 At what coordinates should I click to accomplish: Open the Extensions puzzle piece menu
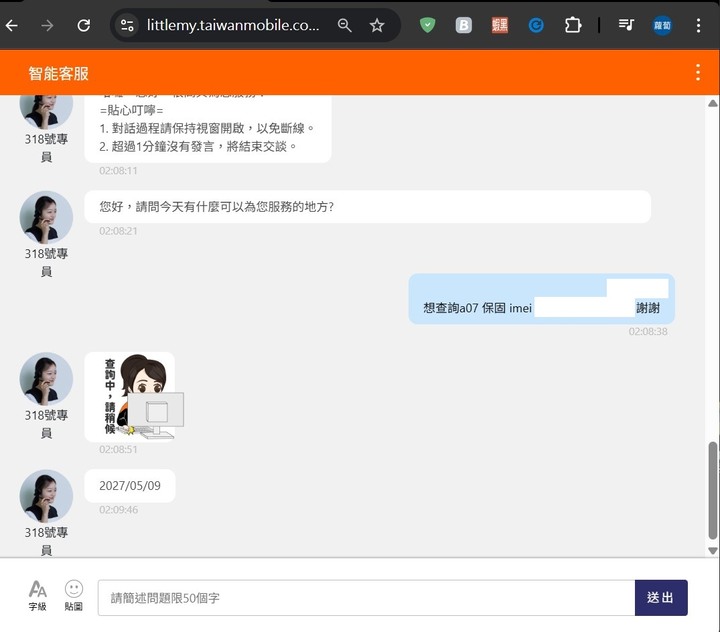pos(573,25)
